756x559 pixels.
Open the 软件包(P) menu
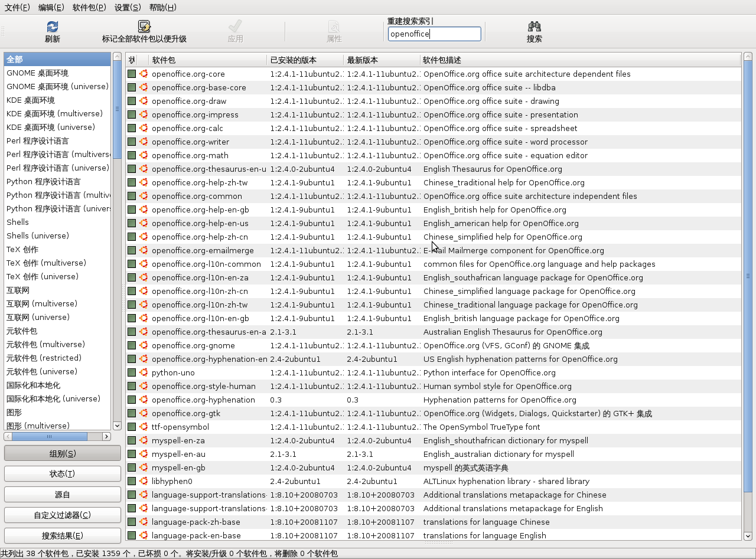(x=89, y=7)
